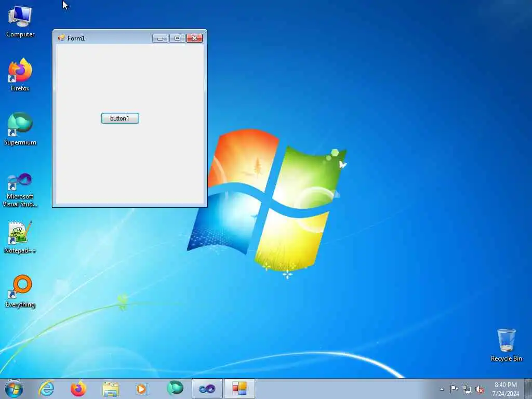Open Action Center flag icon
The width and height of the screenshot is (532, 399).
tap(454, 389)
